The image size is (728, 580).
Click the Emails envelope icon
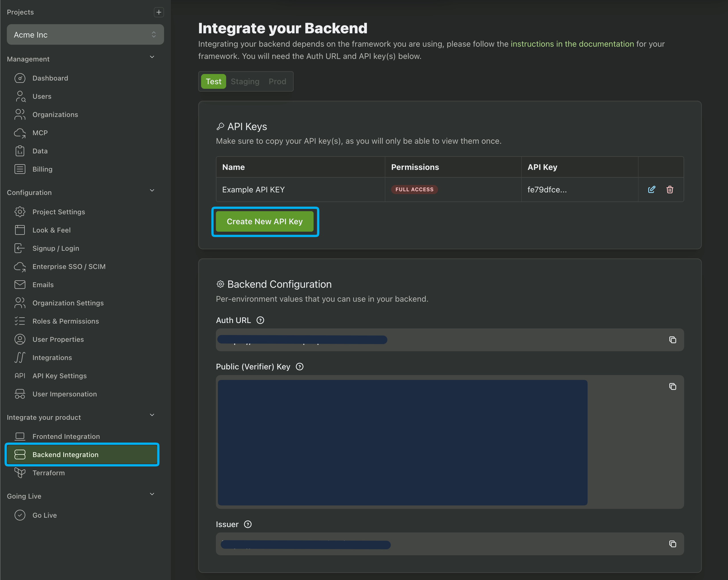point(20,285)
